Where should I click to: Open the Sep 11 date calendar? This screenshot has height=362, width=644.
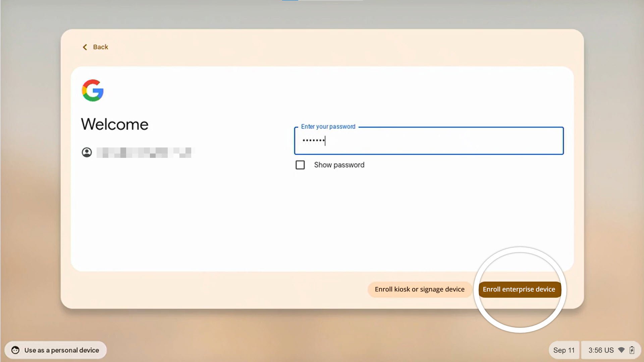[564, 350]
